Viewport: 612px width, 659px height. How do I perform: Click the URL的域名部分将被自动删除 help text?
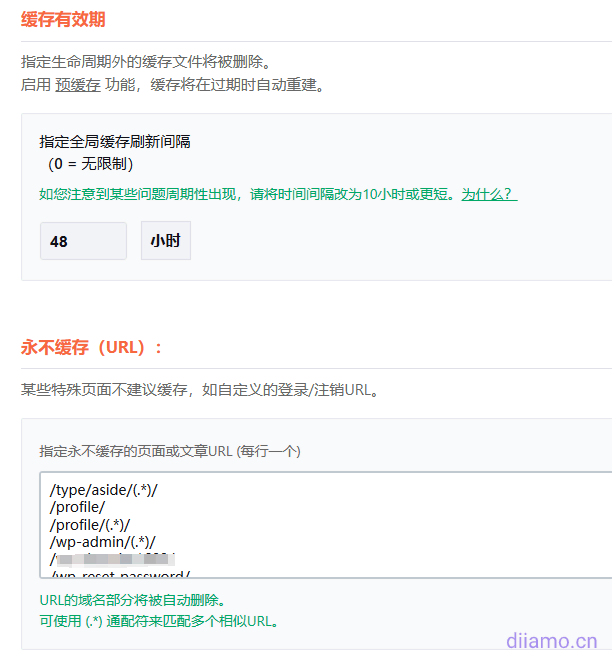(132, 600)
